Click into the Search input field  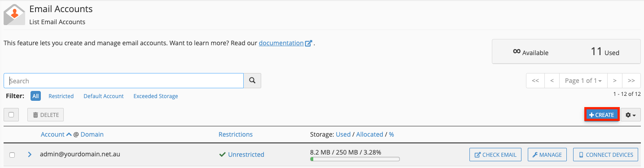pos(124,81)
